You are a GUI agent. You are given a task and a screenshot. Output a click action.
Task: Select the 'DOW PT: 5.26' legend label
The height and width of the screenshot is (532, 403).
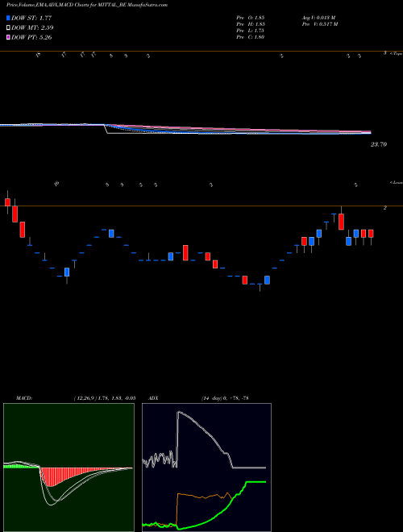tap(31, 37)
